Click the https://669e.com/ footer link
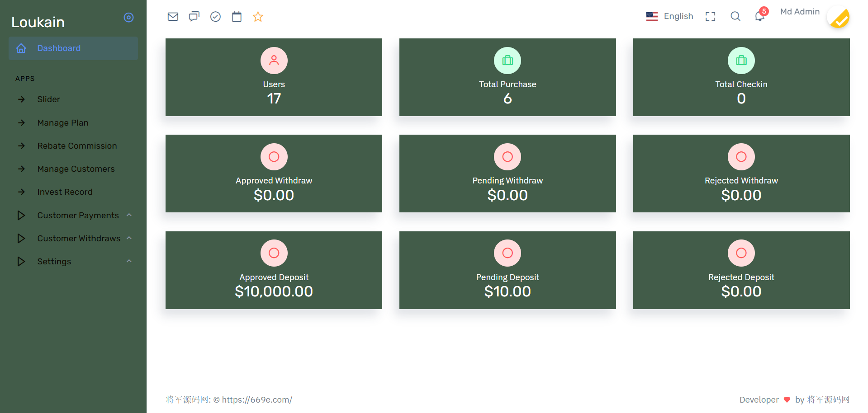Screen dimensions: 868x413 click(257, 399)
